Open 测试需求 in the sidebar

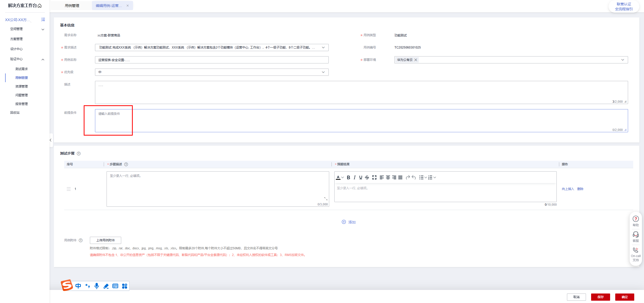22,69
